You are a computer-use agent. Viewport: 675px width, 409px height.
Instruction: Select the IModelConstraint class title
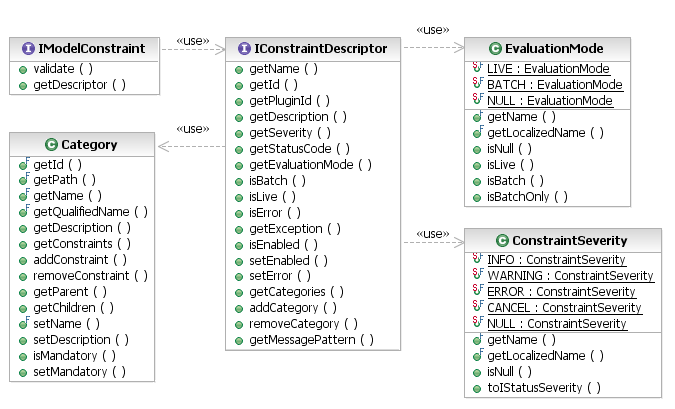coord(92,48)
